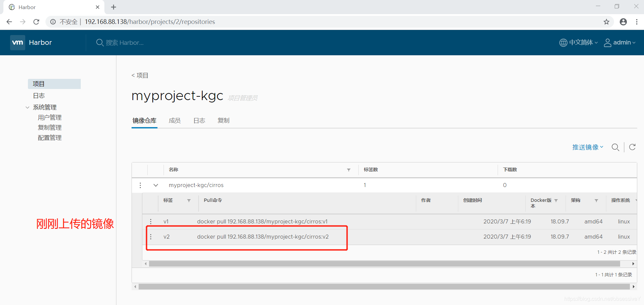Open the admin account dropdown

624,42
